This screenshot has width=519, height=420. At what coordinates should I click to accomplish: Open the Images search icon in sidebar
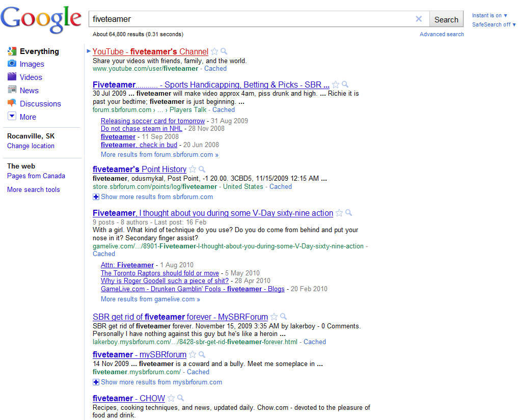point(12,64)
